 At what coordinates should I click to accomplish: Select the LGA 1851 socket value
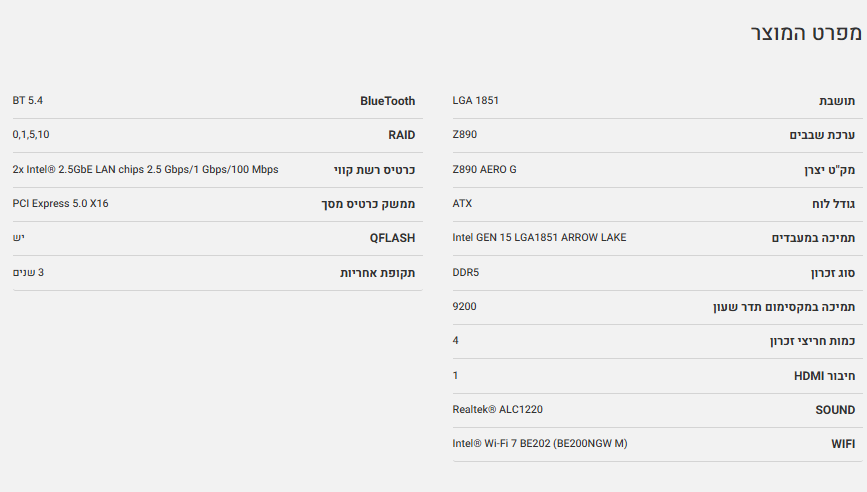(476, 100)
